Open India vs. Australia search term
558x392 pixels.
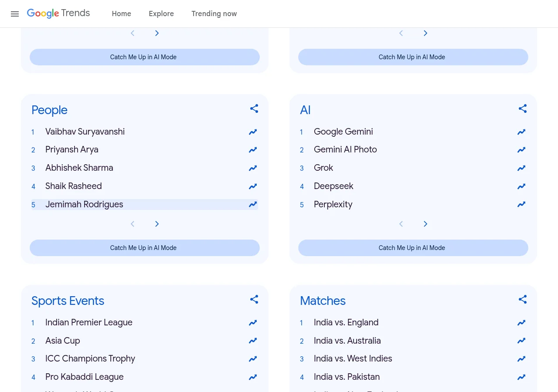click(347, 341)
